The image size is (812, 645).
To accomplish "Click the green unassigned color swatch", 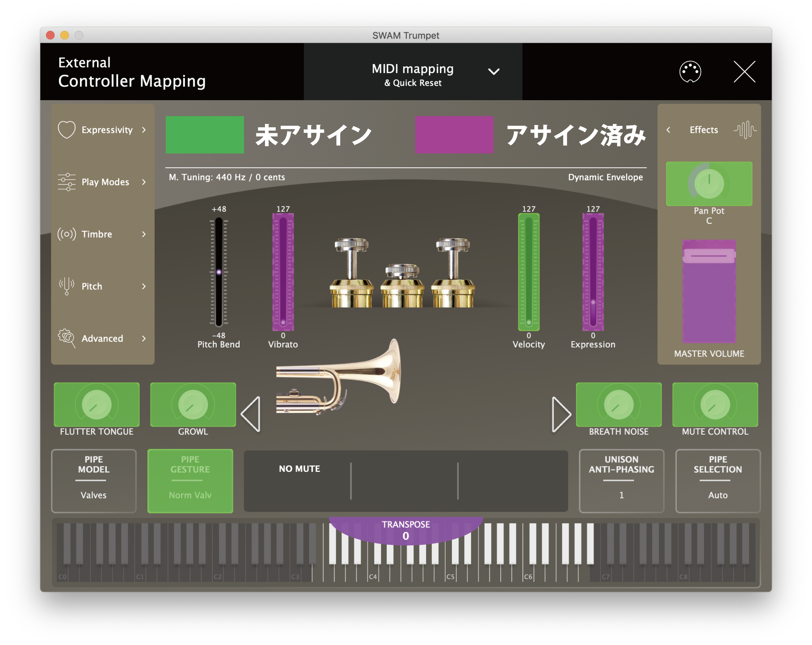I will click(205, 134).
